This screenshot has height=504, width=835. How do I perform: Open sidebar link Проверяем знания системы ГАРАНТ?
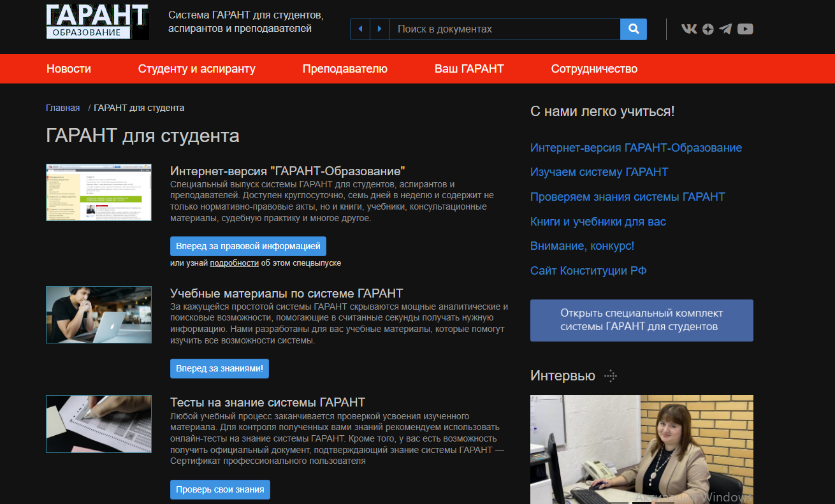628,197
